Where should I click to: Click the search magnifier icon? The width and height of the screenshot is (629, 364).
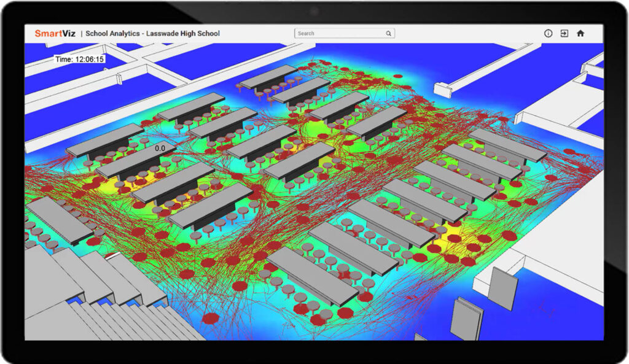pyautogui.click(x=388, y=33)
